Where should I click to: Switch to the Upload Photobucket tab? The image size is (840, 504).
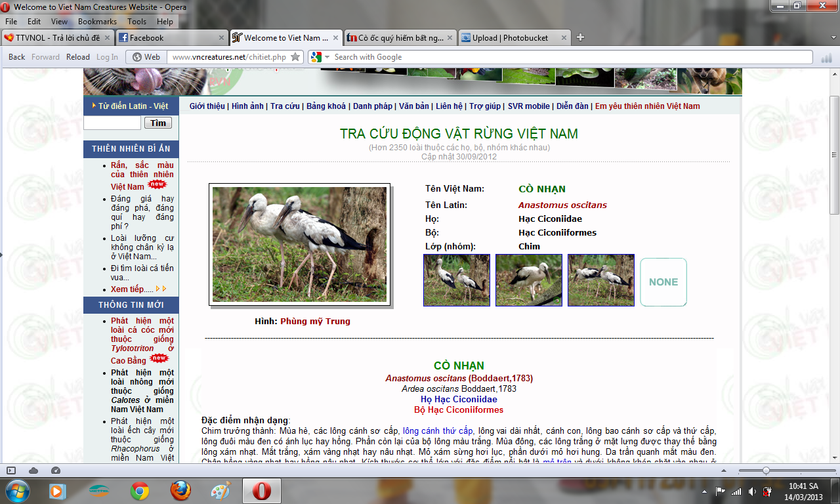tap(515, 38)
